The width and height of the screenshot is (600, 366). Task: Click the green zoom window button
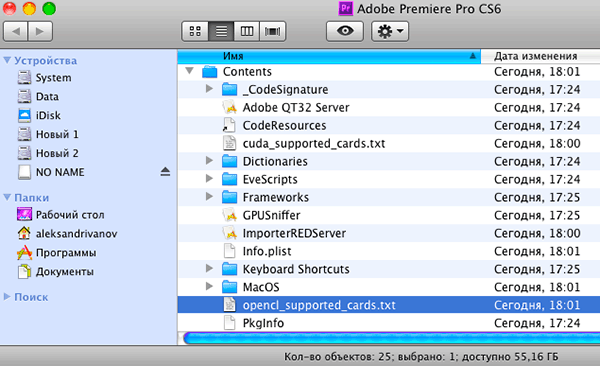point(49,8)
